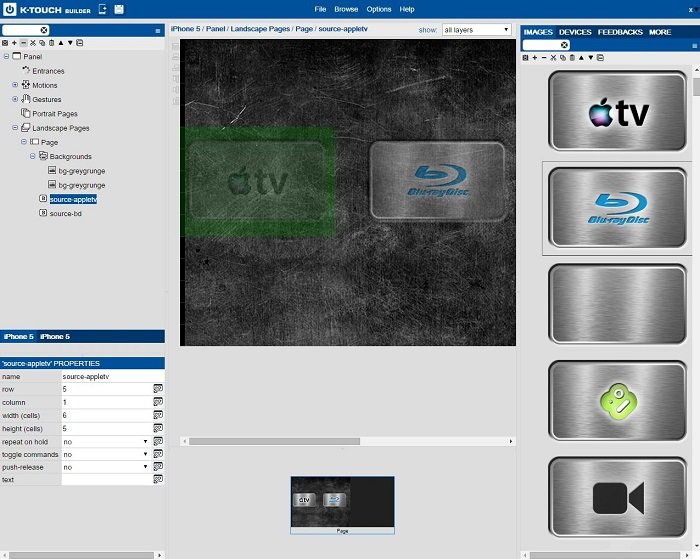Click down arrow in Images toolbar
This screenshot has height=559, width=700.
[x=591, y=58]
